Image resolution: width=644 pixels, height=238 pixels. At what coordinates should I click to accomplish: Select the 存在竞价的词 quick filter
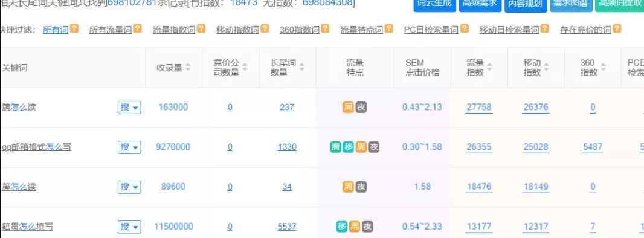coord(585,30)
